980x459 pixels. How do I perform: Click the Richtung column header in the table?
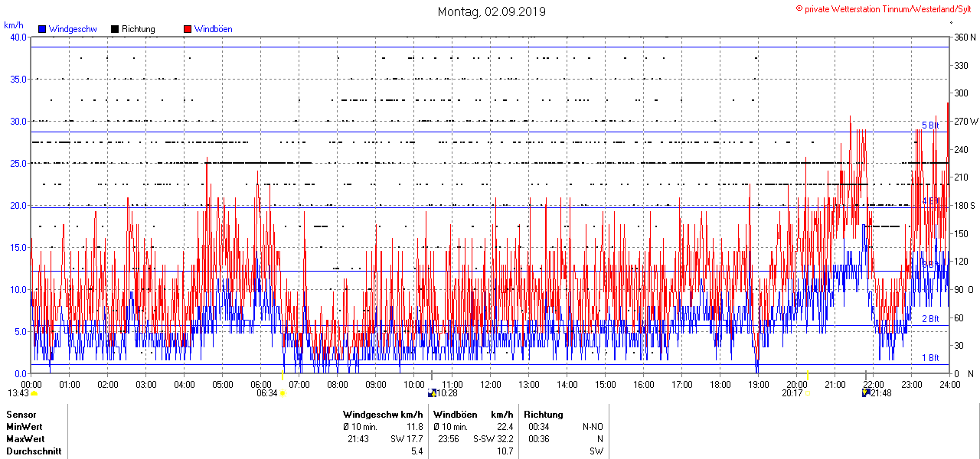coord(544,415)
